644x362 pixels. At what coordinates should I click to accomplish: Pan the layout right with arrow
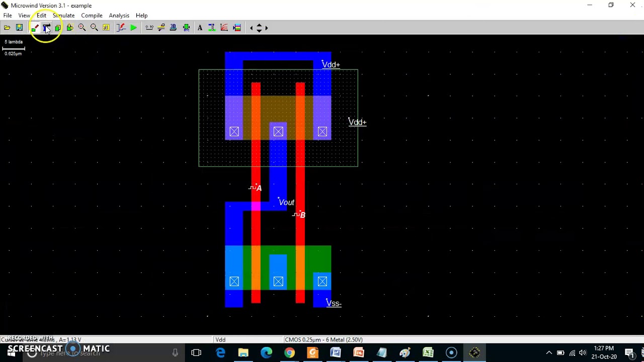tap(267, 28)
